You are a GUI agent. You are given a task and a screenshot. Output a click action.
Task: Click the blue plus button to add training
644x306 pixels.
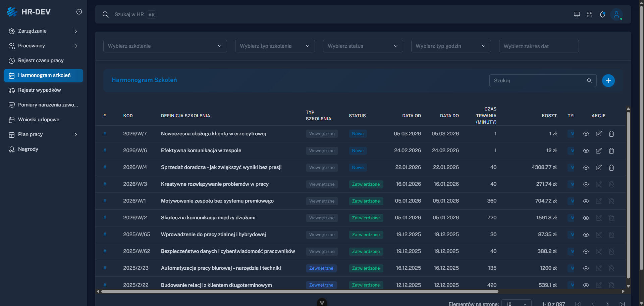point(608,81)
